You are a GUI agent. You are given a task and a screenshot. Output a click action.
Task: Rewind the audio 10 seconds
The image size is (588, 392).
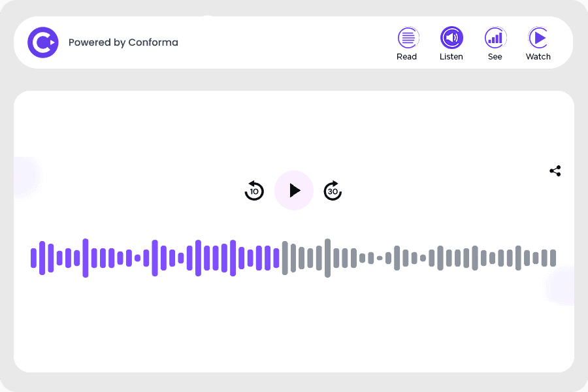254,191
